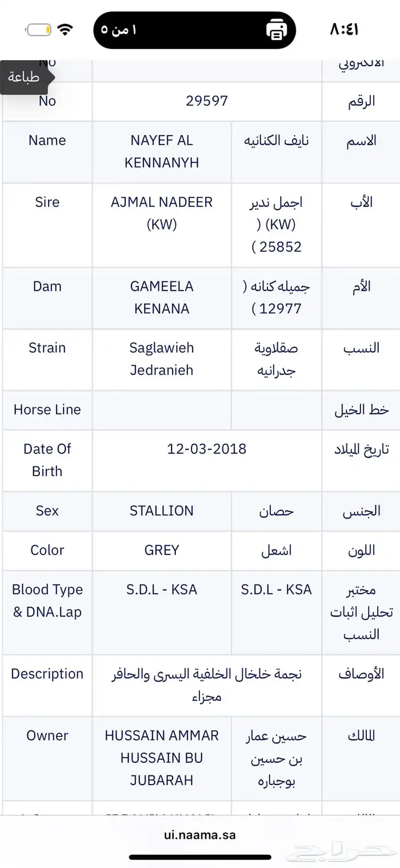The height and width of the screenshot is (868, 400).
Task: Select owner HUSSAIN AMMAR HUSSAIN BU JUBARAH
Action: pos(161,758)
